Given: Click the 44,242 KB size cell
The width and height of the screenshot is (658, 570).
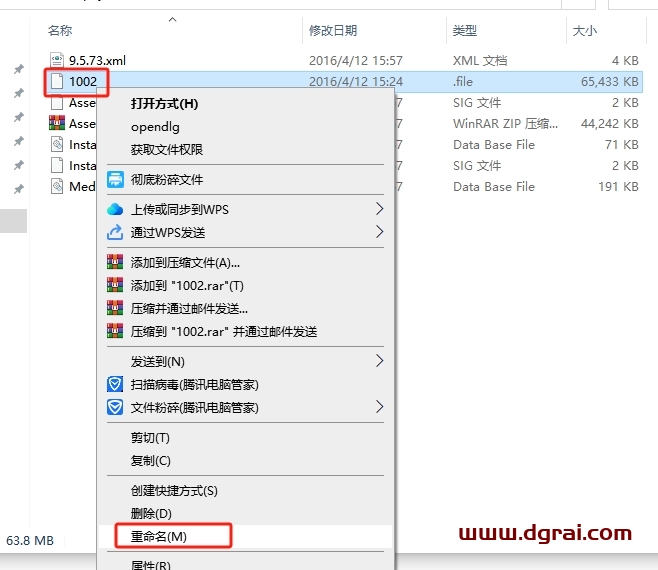Looking at the screenshot, I should click(610, 123).
